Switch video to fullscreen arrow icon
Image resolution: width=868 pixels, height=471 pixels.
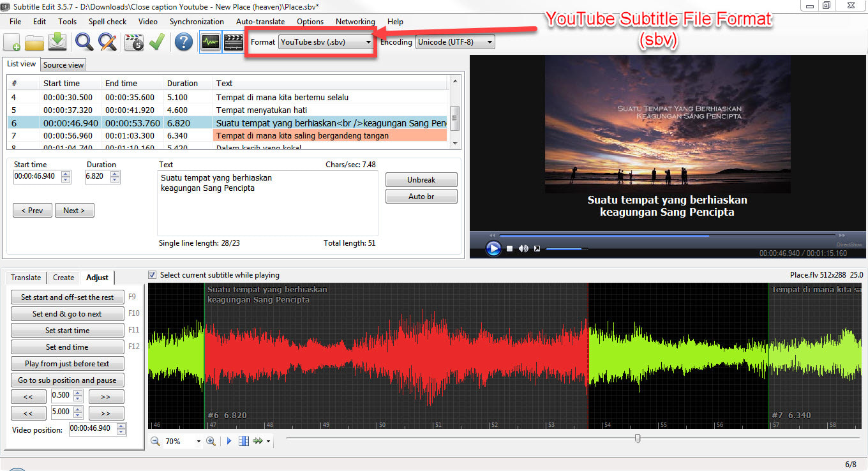point(537,248)
